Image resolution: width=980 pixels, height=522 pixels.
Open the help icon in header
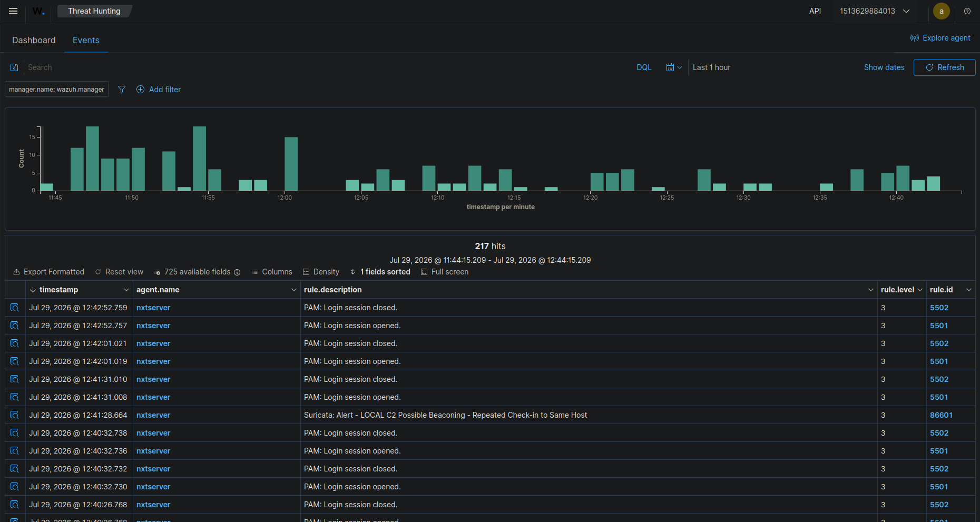[x=967, y=11]
